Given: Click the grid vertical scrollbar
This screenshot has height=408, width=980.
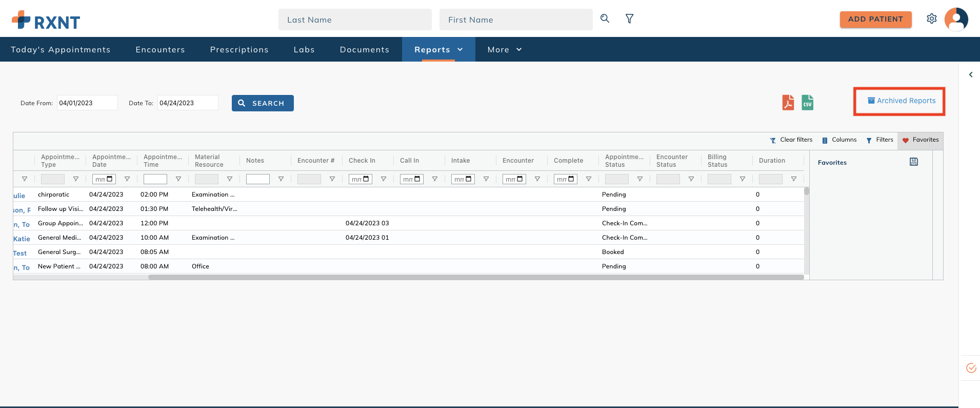Looking at the screenshot, I should pos(807,191).
